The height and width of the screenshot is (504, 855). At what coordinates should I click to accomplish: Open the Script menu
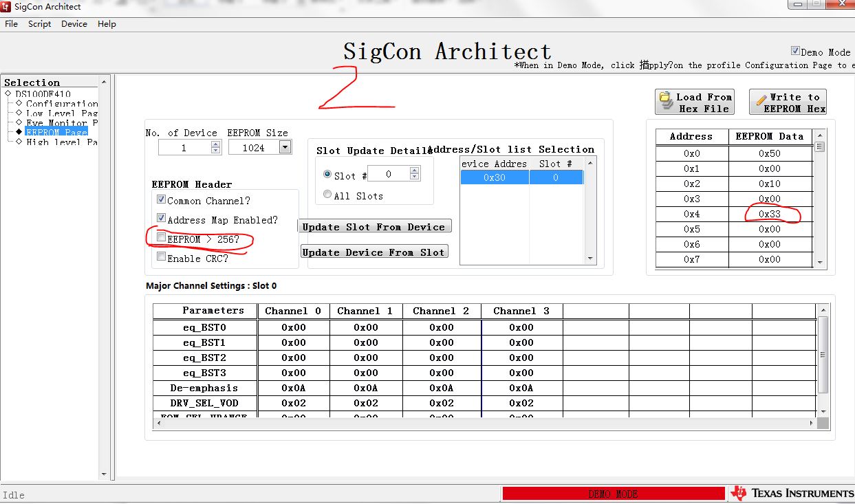39,23
